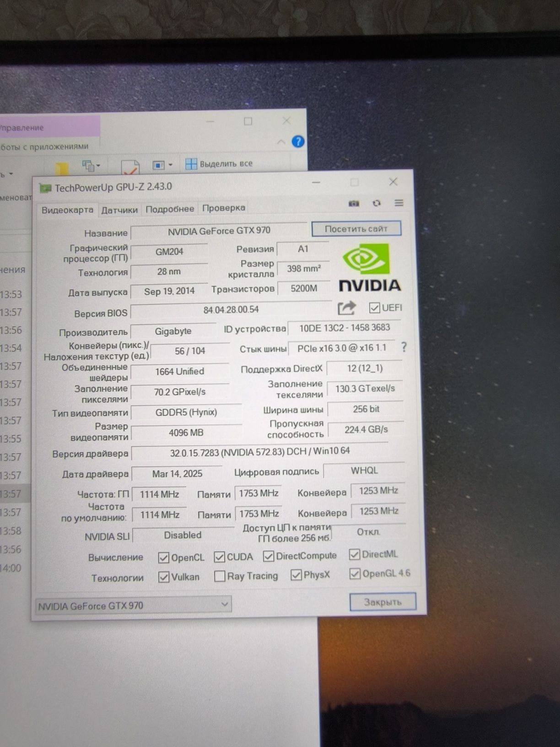Click 'Выделить все' in the Explorer ribbon
The height and width of the screenshot is (747, 560).
pyautogui.click(x=219, y=163)
